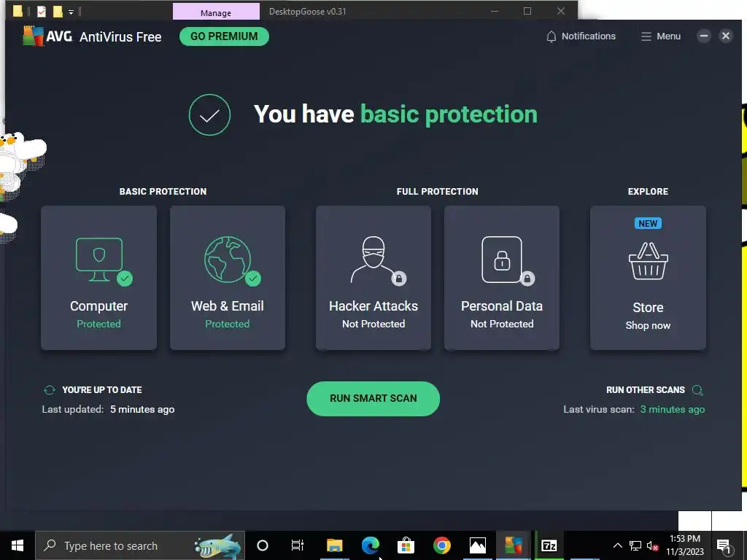
Task: Open the Action Center notification icon
Action: pos(724,547)
